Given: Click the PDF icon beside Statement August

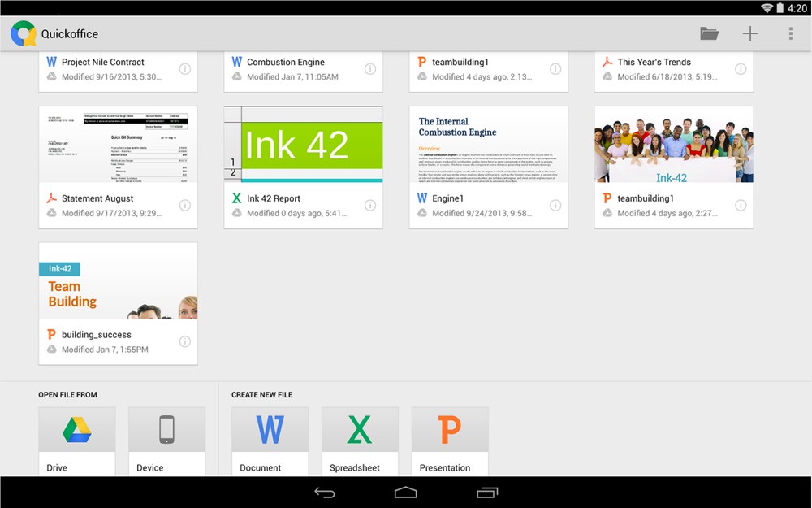Looking at the screenshot, I should tap(51, 198).
